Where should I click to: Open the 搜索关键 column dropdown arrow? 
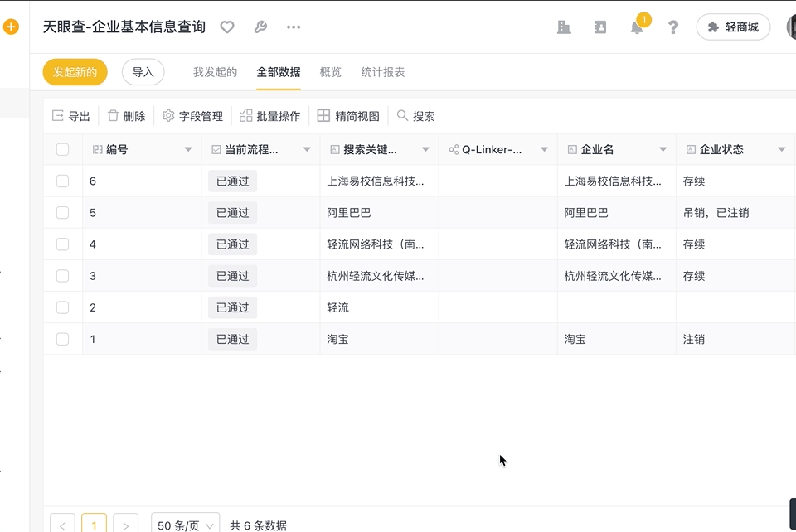click(425, 150)
